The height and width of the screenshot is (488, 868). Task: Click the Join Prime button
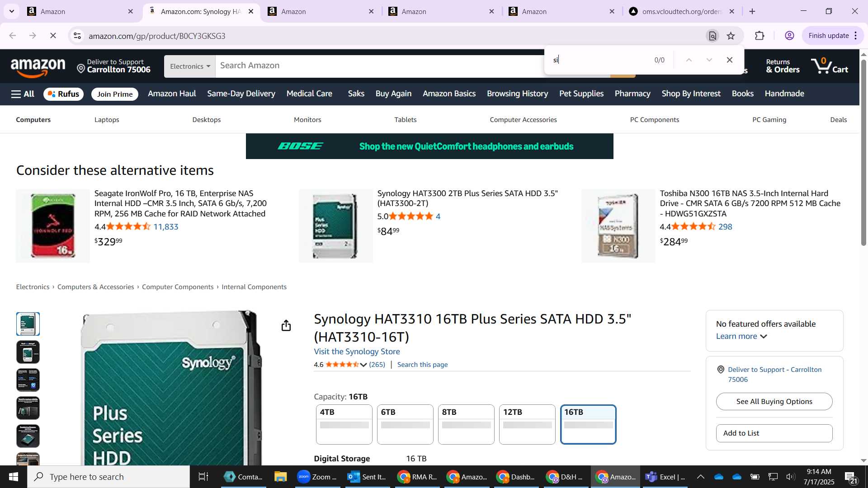pyautogui.click(x=115, y=94)
